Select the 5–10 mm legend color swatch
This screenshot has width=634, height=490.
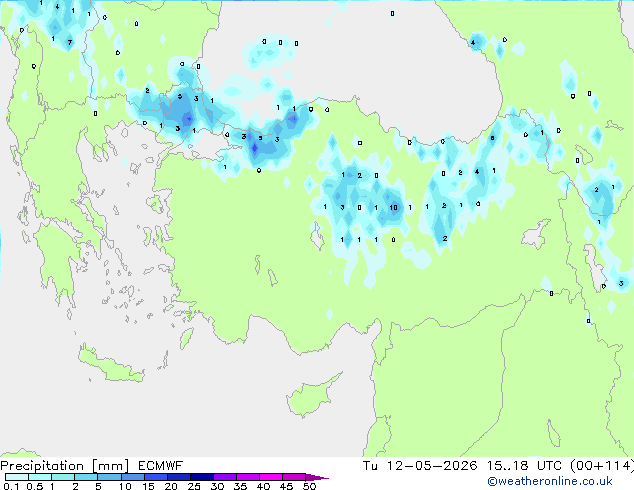pyautogui.click(x=109, y=477)
